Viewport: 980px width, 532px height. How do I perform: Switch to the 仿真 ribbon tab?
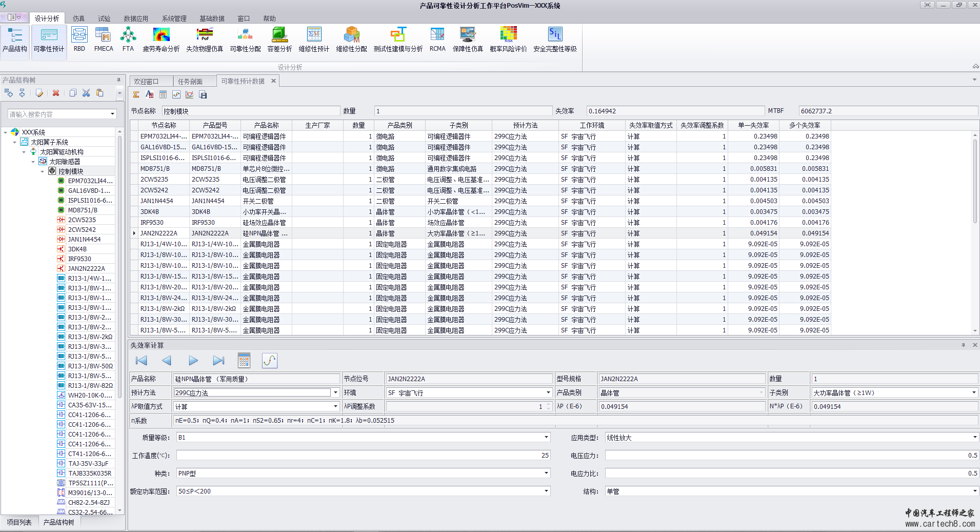click(x=78, y=18)
